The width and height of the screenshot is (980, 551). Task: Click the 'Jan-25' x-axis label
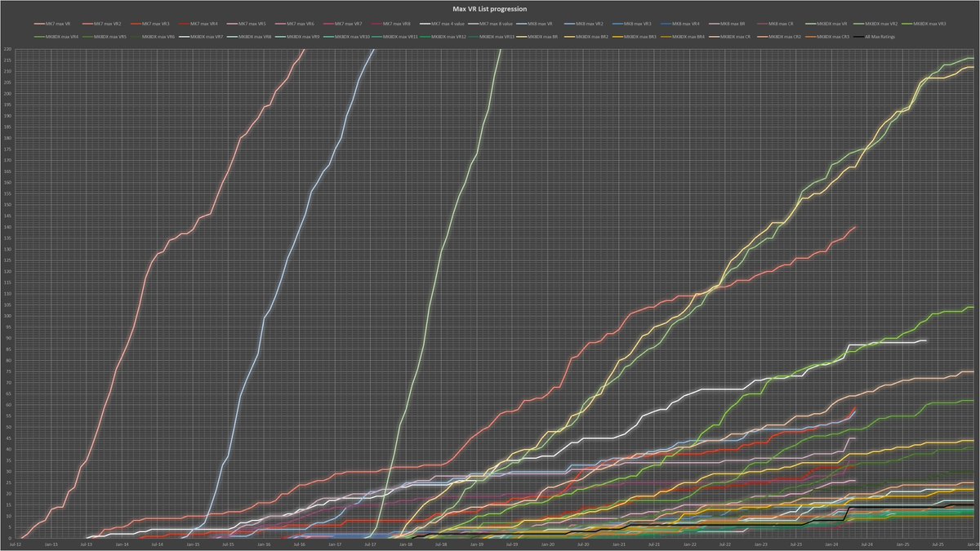click(903, 544)
